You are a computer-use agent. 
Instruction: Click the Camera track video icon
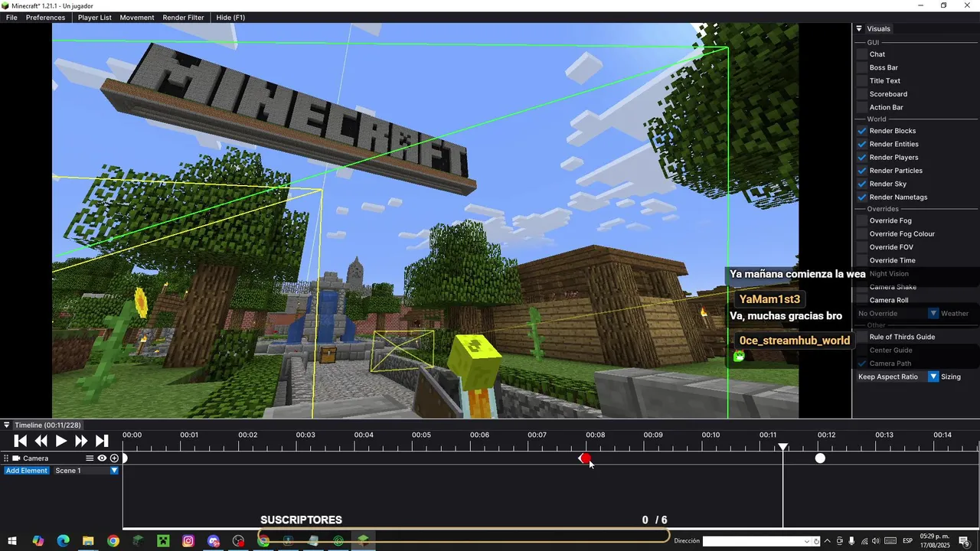(x=16, y=458)
